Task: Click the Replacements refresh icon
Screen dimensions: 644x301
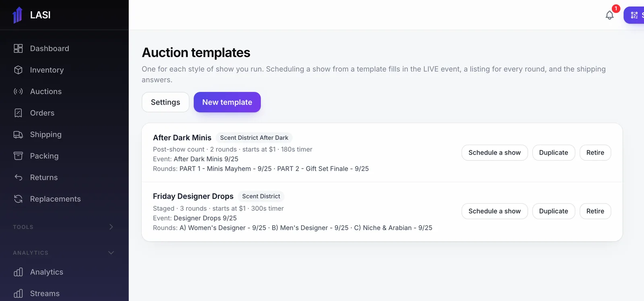Action: pyautogui.click(x=18, y=199)
